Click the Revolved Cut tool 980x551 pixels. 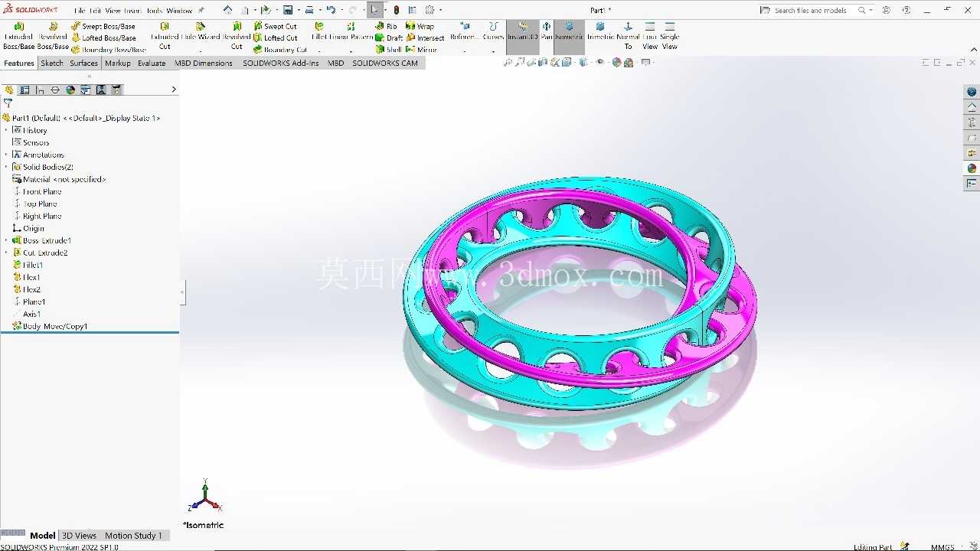(x=237, y=36)
